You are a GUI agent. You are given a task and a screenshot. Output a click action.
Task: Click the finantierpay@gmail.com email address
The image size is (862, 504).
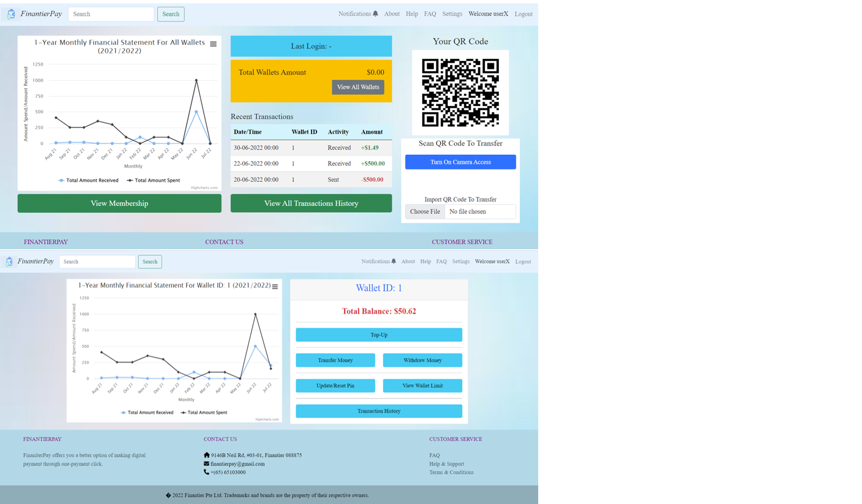click(237, 464)
